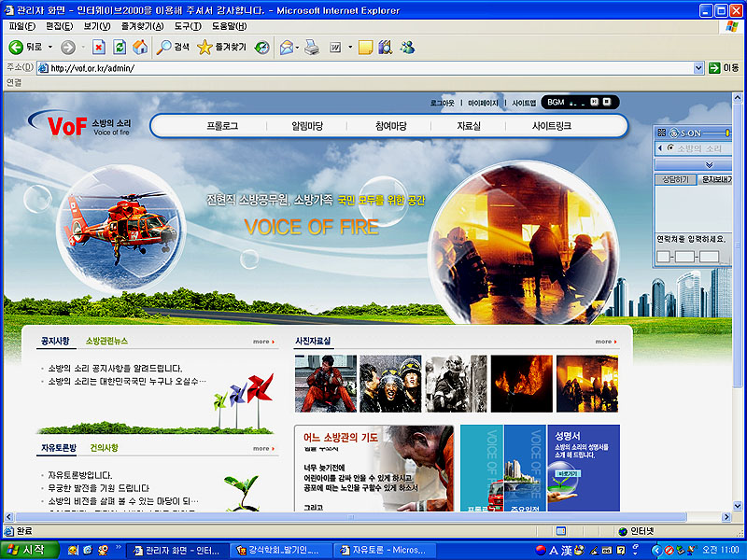This screenshot has height=560, width=747.
Task: Select the 소방의 소리 radio button in S-ON
Action: coord(670,148)
